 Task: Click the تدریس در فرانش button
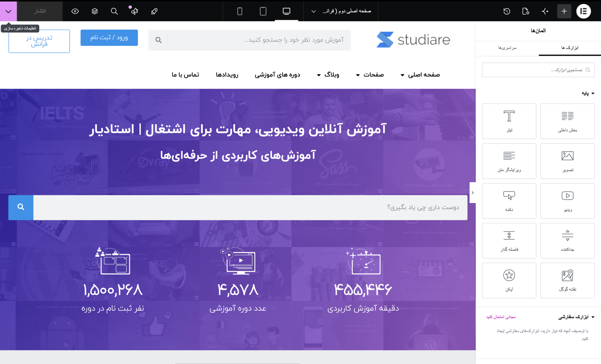(x=39, y=41)
